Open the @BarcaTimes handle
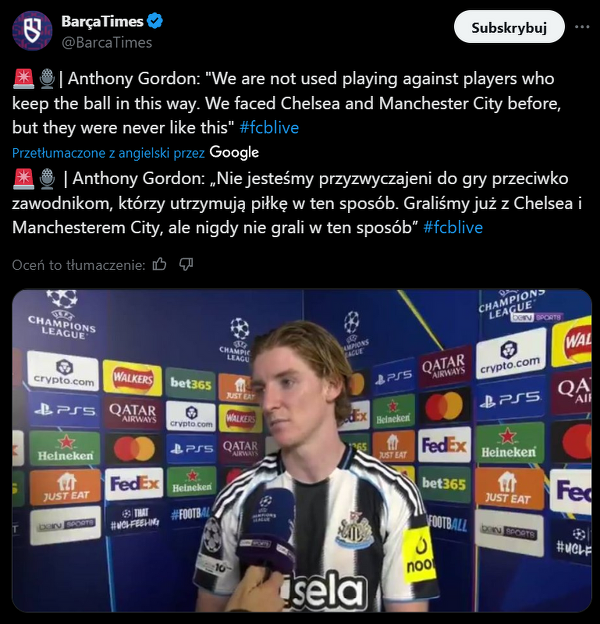Viewport: 600px width, 624px height. [x=107, y=43]
